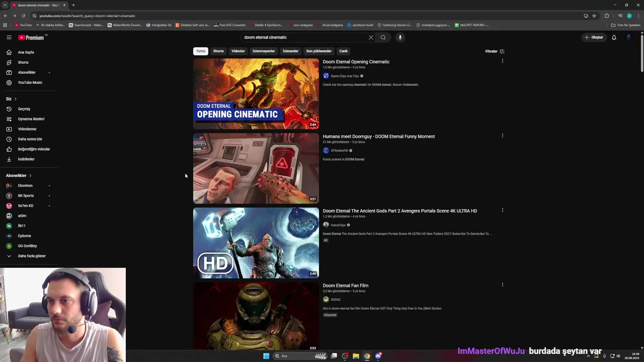
Task: Open the Windows Start menu
Action: click(266, 356)
